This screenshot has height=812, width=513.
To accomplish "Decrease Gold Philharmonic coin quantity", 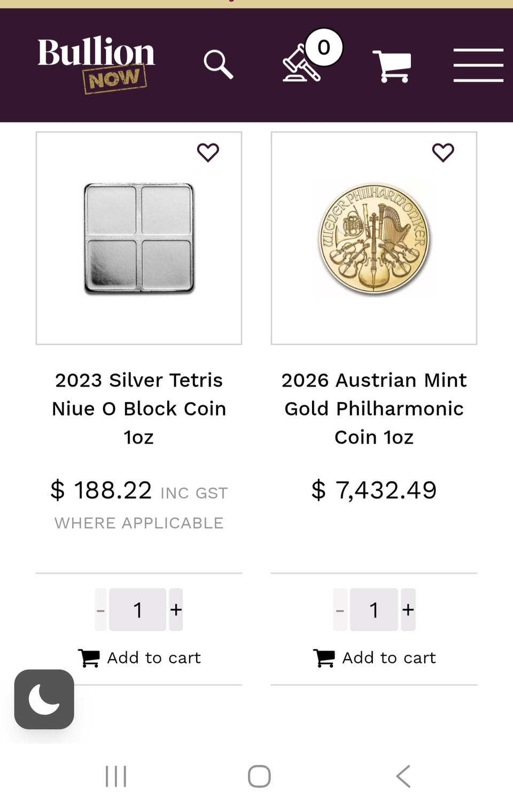I will click(340, 610).
